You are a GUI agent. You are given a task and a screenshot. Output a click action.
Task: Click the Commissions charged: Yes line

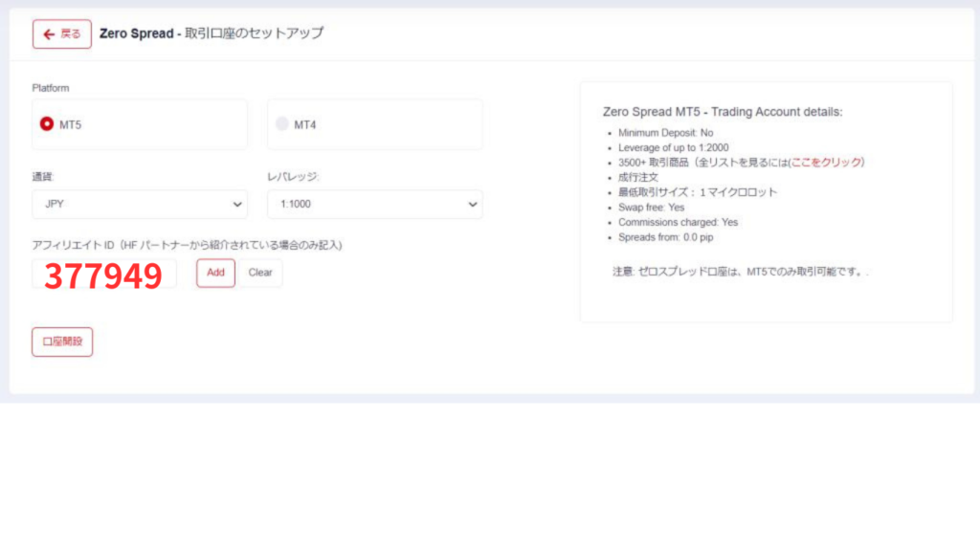679,222
